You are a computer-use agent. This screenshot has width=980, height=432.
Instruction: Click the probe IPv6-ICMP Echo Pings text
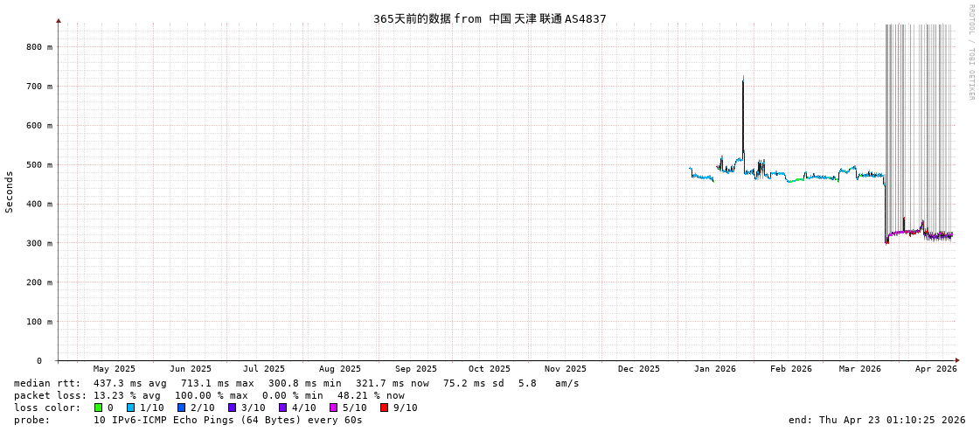188,420
